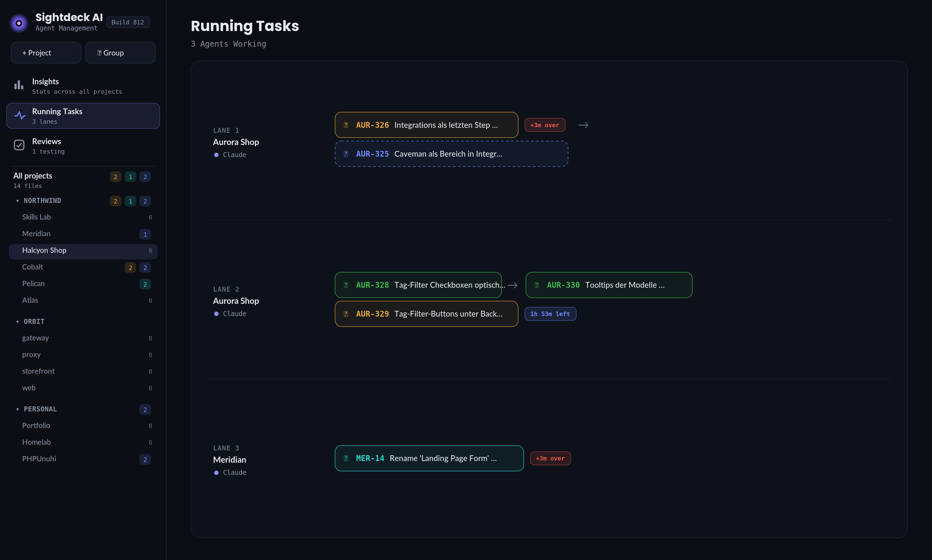The width and height of the screenshot is (932, 560).
Task: Click the Claude status dot in Lane 3
Action: click(216, 473)
